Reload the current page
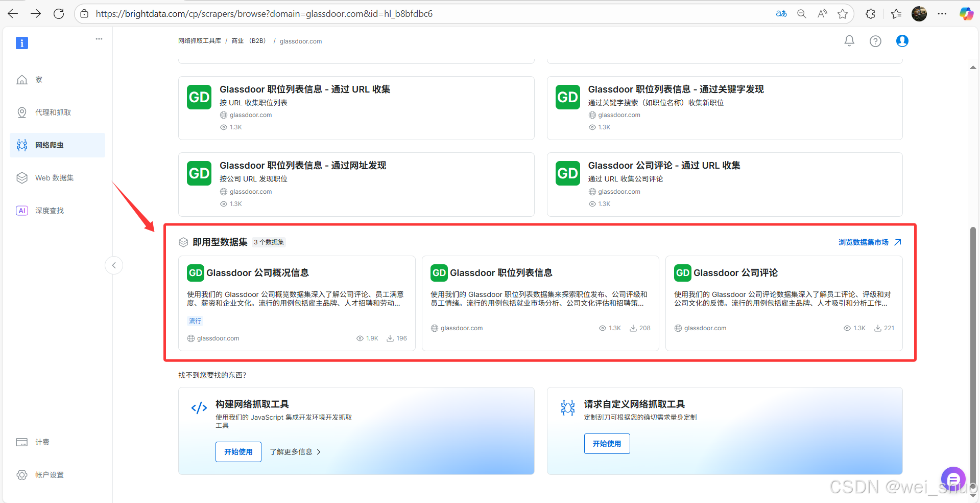This screenshot has width=980, height=503. click(x=59, y=14)
